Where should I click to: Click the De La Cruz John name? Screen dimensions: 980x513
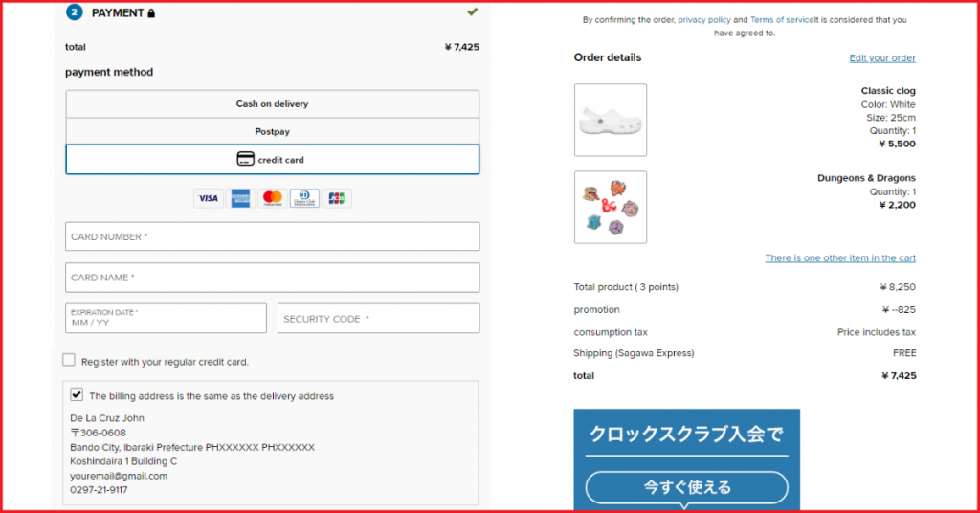[x=107, y=418]
